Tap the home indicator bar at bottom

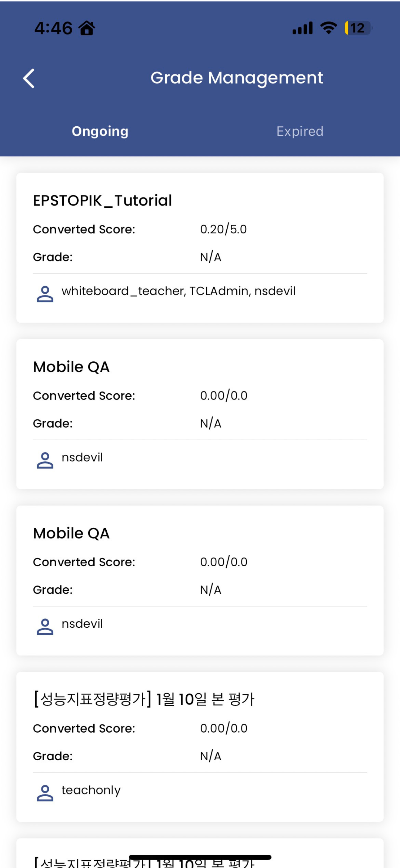click(x=200, y=857)
